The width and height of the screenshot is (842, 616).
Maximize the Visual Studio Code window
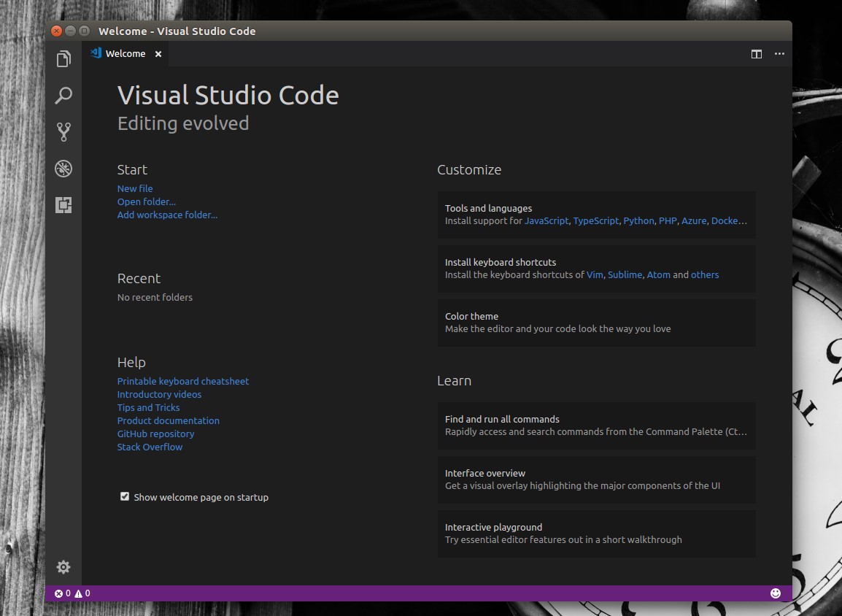(85, 31)
